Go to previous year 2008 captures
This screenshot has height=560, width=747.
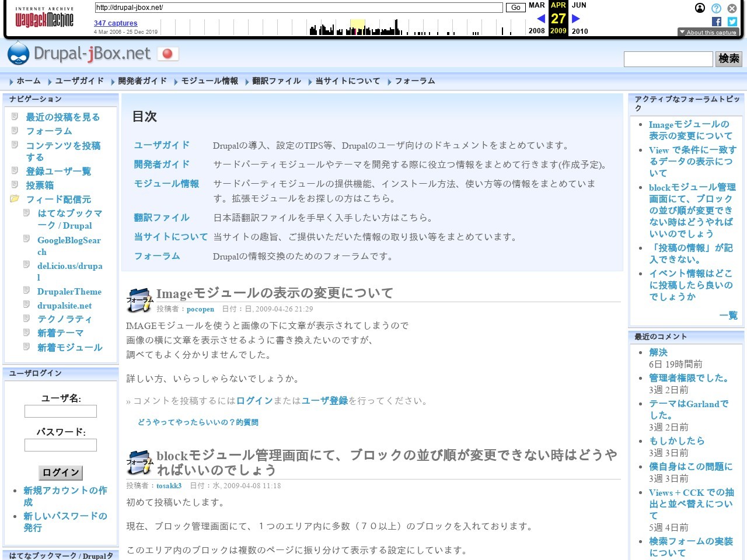541,18
